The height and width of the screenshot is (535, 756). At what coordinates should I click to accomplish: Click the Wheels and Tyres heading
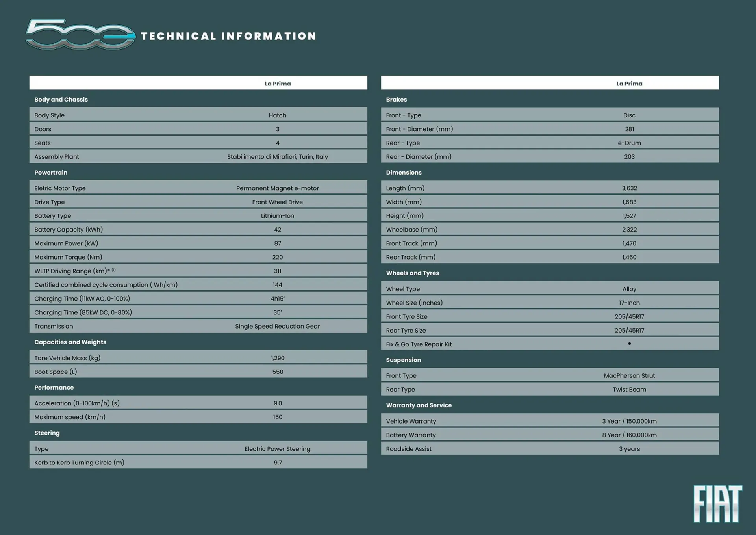click(412, 273)
